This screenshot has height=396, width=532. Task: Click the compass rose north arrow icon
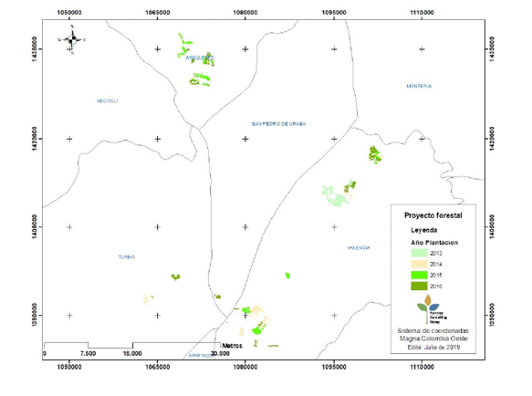pos(72,40)
